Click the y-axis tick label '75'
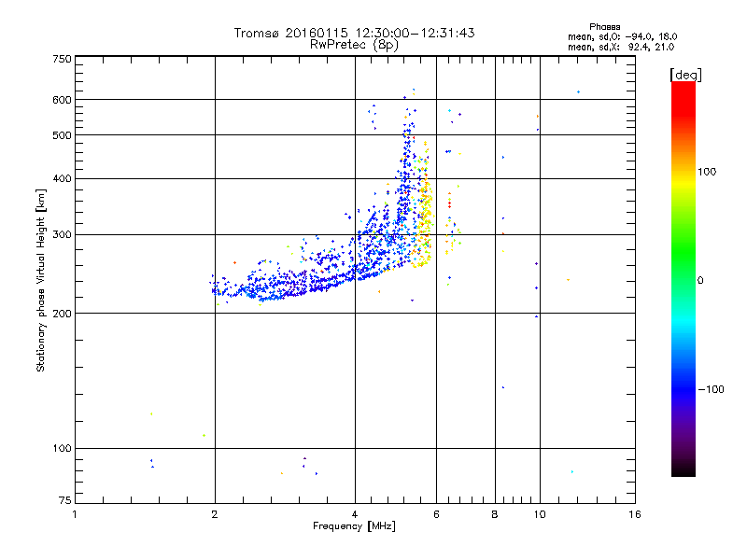The height and width of the screenshot is (560, 747). click(65, 500)
